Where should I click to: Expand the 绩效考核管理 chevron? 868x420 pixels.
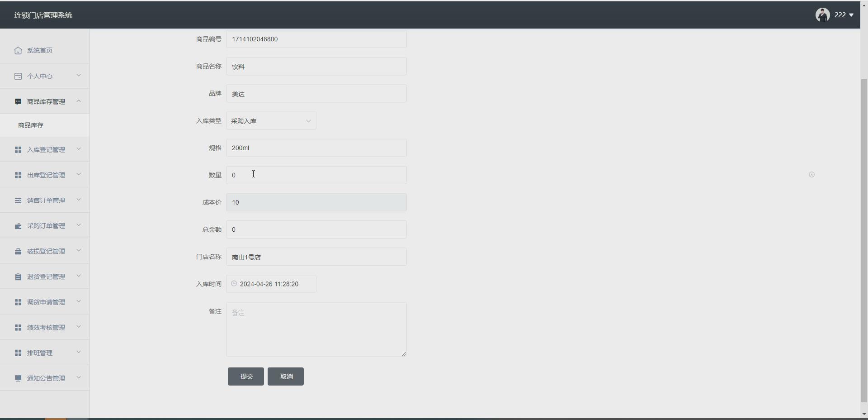(x=79, y=327)
